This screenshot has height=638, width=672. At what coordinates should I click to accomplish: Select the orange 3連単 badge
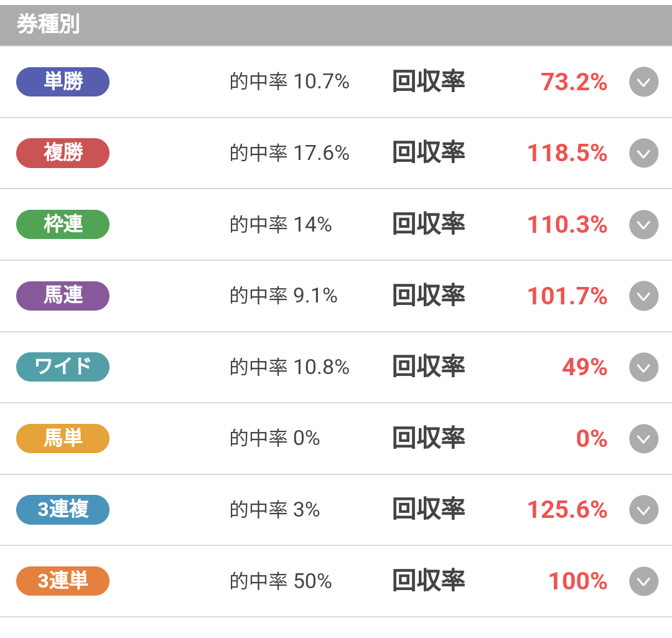tap(63, 581)
